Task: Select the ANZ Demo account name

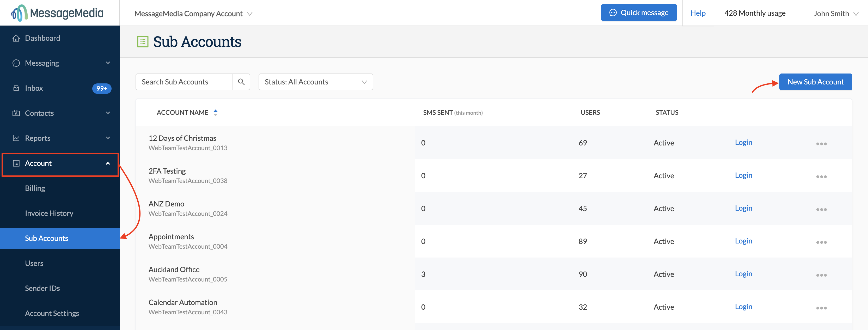Action: point(166,204)
